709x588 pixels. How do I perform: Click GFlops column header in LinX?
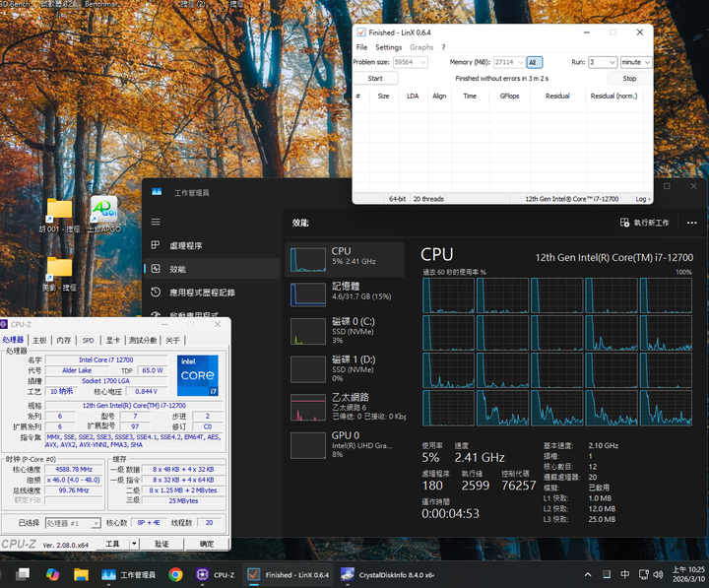510,96
